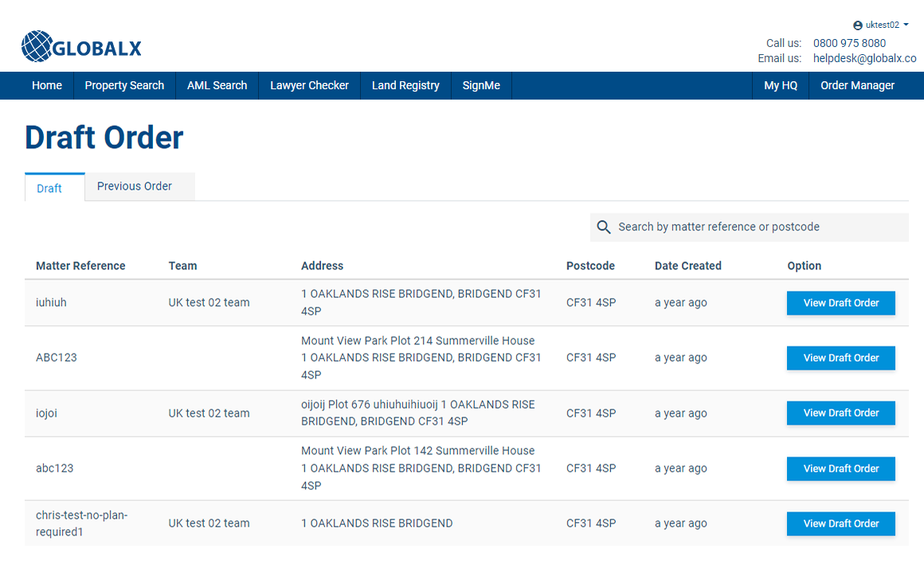Go to Property Search in navigation
Viewport: 924px width, 584px height.
[x=124, y=85]
